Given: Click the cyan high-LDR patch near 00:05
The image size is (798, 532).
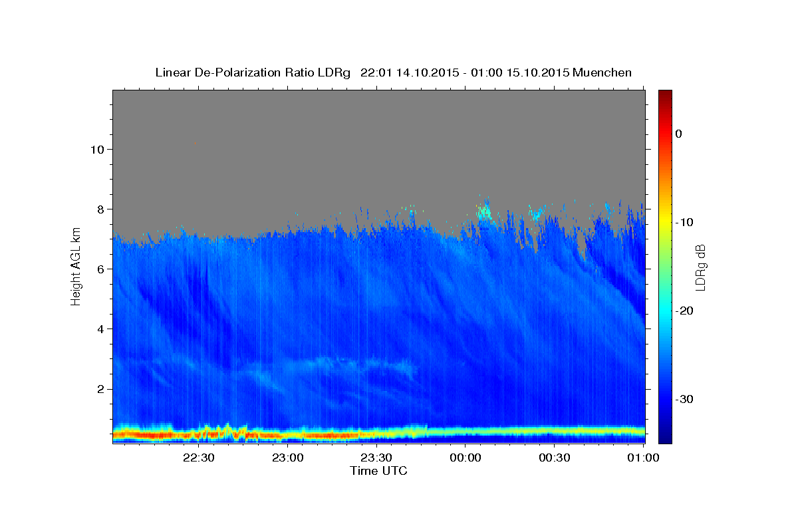Looking at the screenshot, I should (x=484, y=211).
